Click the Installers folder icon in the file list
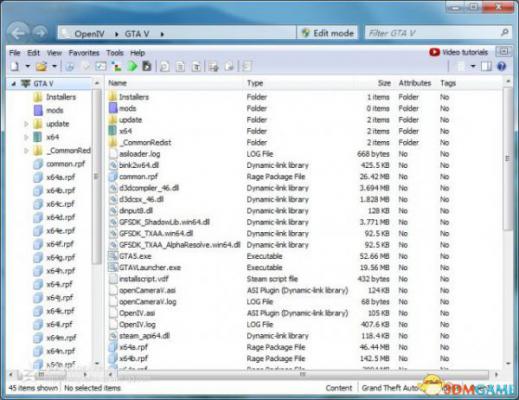 click(x=113, y=97)
